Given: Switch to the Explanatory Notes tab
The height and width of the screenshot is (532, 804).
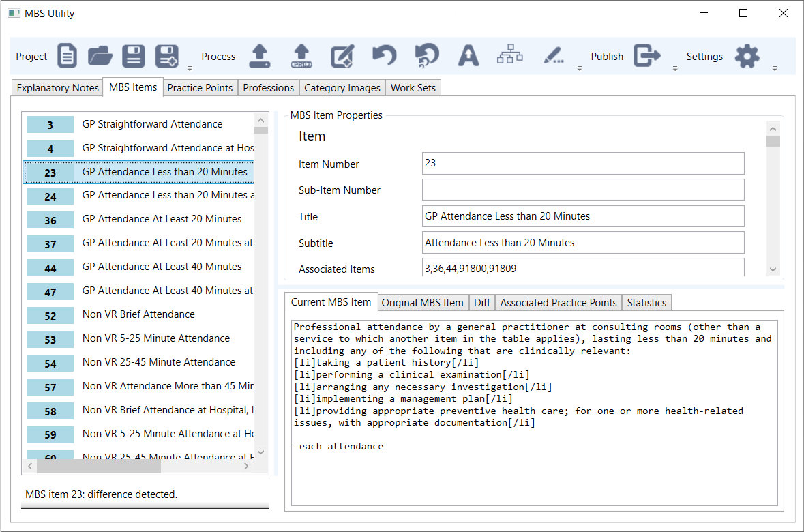Looking at the screenshot, I should click(57, 88).
